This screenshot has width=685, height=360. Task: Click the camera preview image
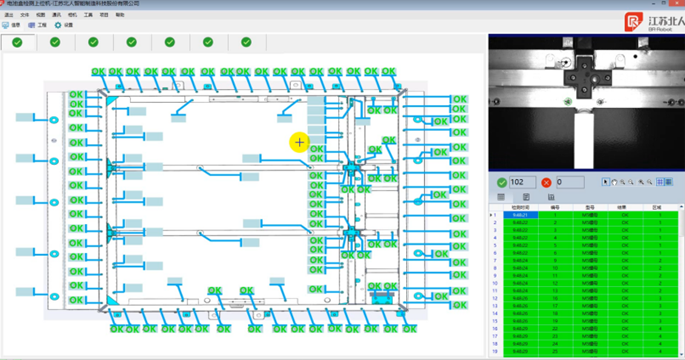586,103
